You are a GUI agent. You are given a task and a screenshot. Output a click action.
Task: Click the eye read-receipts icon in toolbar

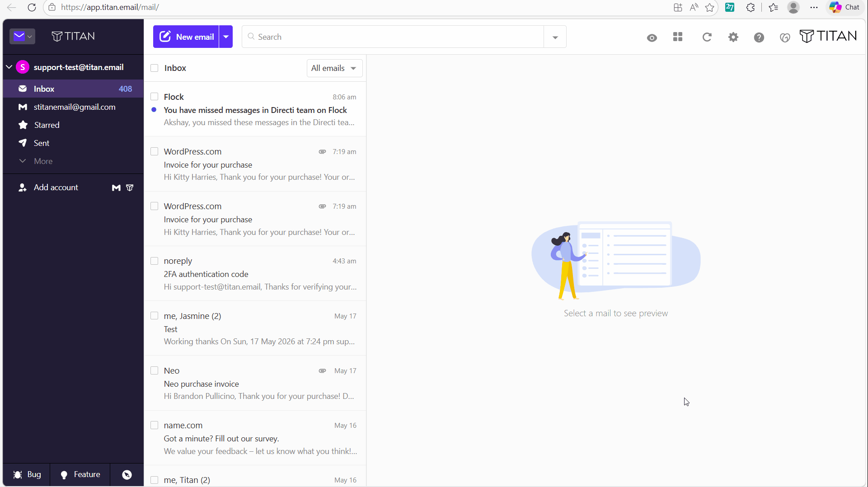click(652, 37)
